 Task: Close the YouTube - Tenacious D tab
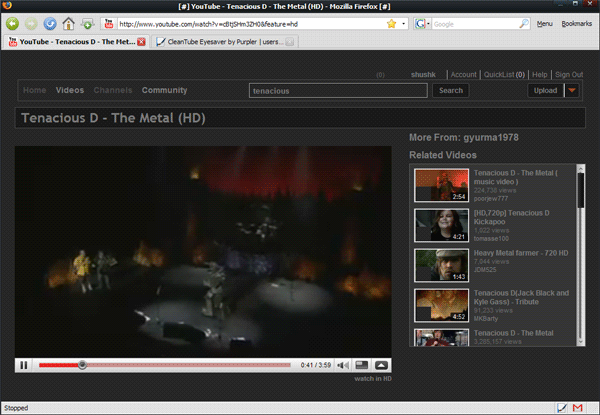[x=141, y=42]
